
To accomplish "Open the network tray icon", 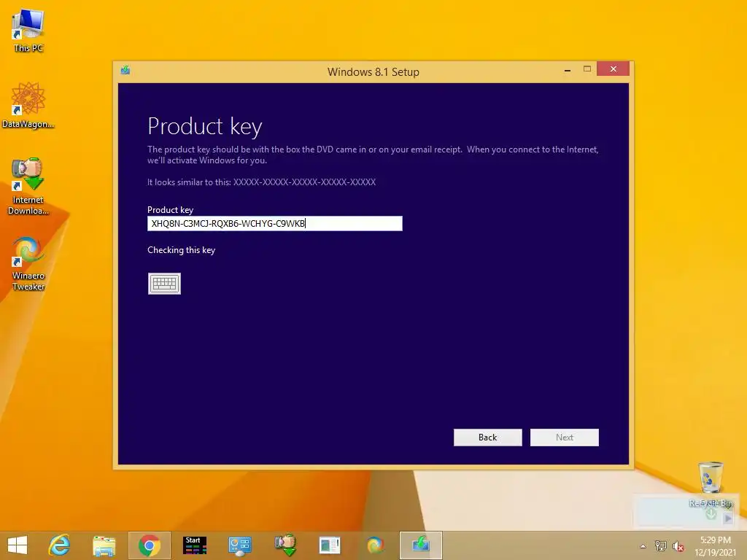I will 661,546.
